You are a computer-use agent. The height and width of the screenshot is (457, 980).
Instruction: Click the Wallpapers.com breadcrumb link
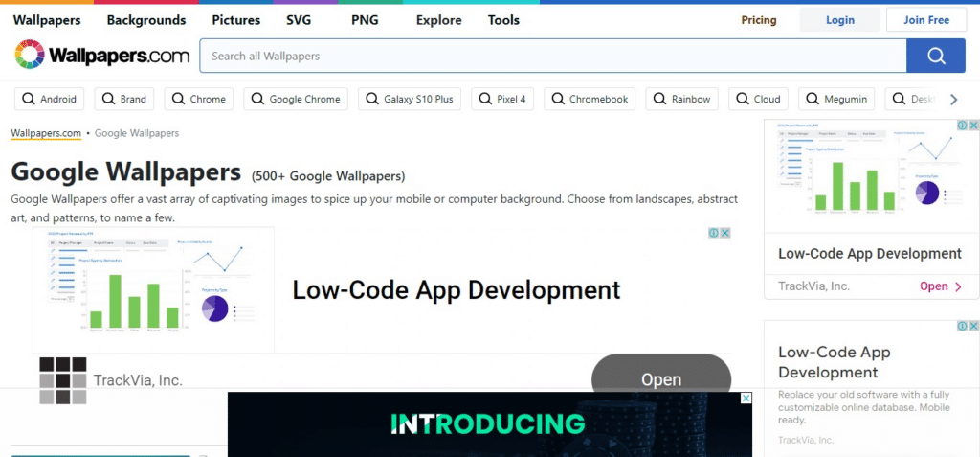46,133
